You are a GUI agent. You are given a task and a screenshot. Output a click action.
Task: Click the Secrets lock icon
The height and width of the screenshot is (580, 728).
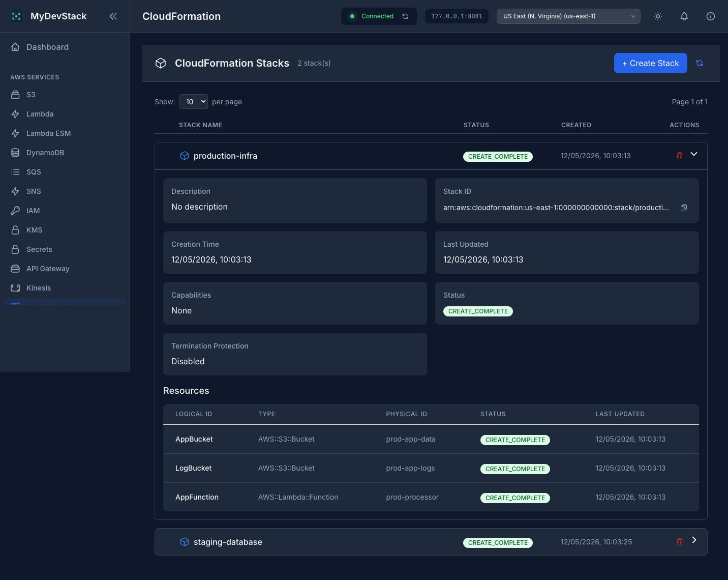point(15,249)
